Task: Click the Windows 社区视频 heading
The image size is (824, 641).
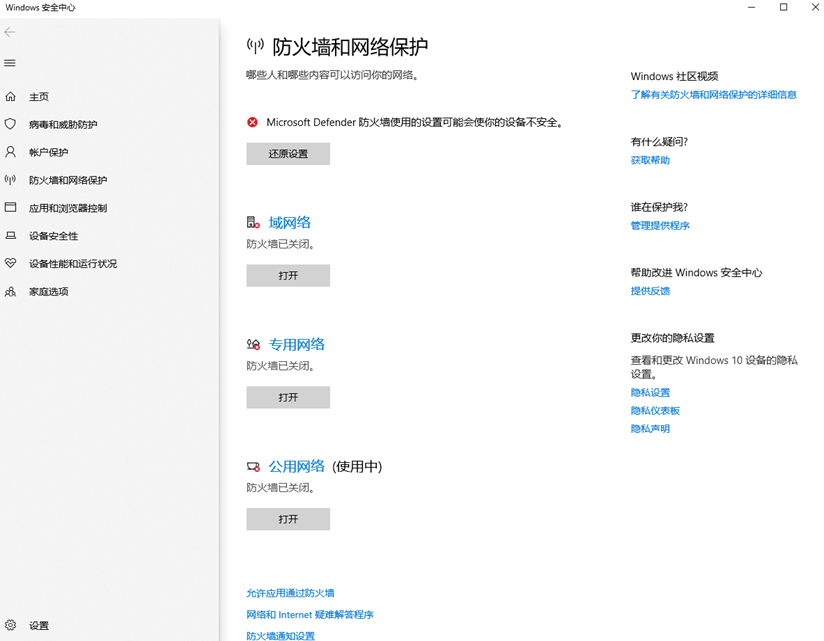Action: click(x=674, y=76)
